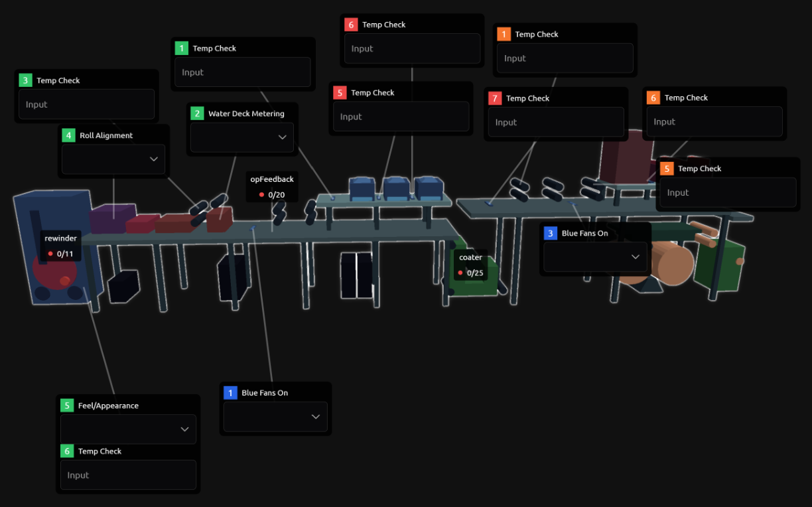Click the rewinder label on the machine

coord(60,238)
